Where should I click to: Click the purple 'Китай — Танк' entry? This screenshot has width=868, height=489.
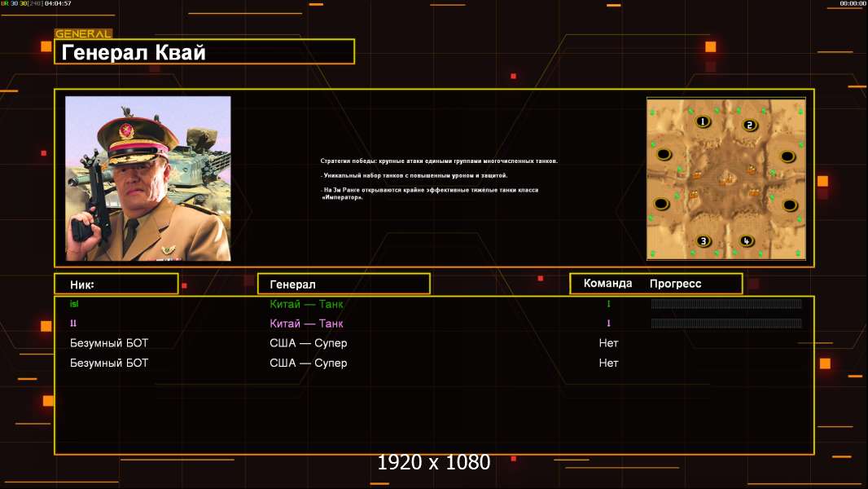(306, 324)
